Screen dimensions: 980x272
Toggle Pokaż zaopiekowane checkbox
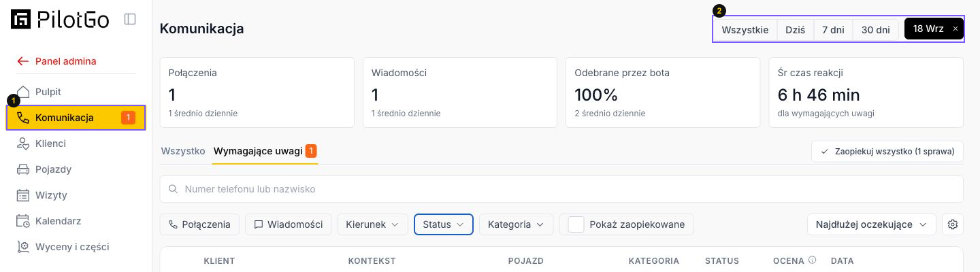[576, 224]
